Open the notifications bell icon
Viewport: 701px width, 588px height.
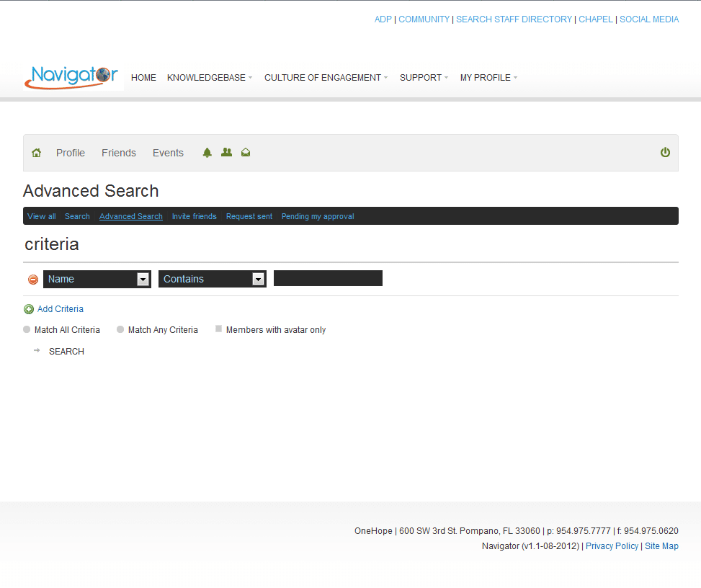(x=207, y=153)
